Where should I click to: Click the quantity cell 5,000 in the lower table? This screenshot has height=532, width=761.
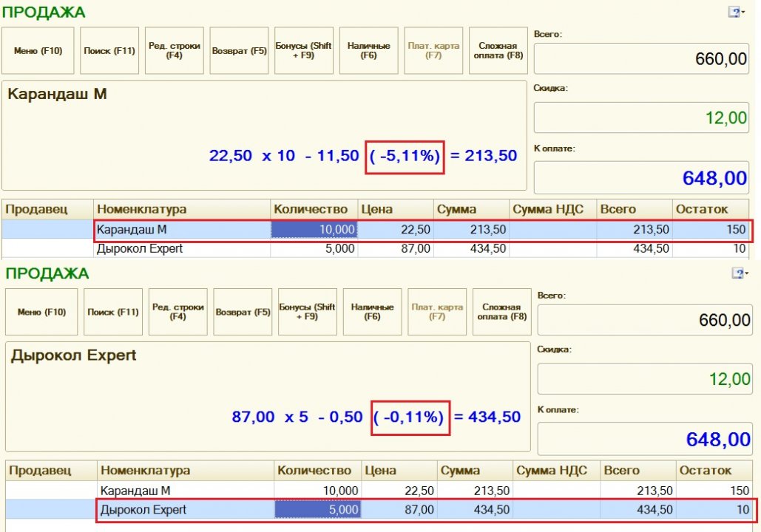[x=317, y=510]
